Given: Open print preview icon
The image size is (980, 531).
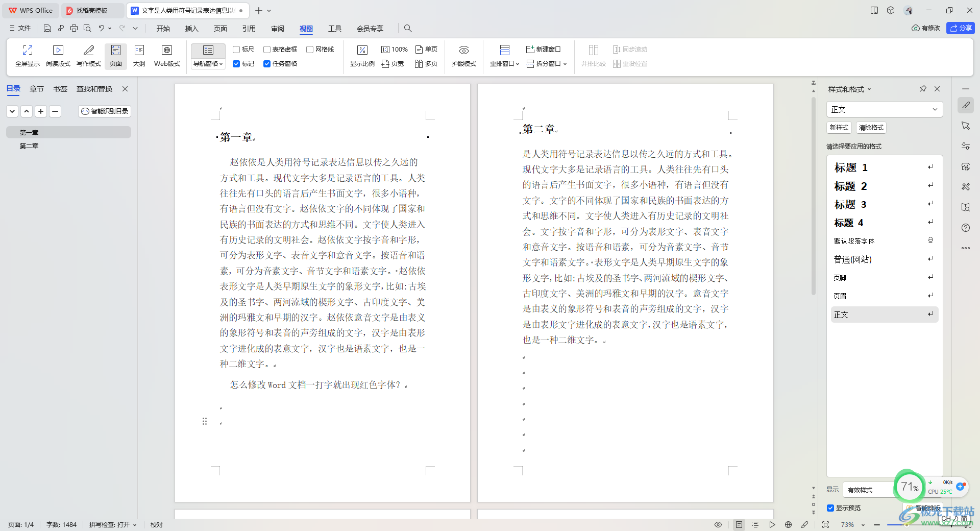Looking at the screenshot, I should coord(87,29).
